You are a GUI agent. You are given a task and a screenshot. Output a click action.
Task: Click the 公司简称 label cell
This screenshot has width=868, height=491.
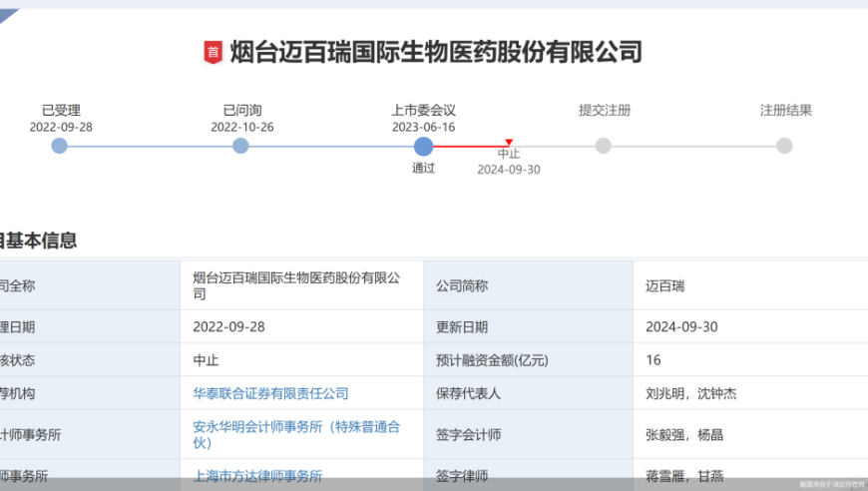[529, 285]
